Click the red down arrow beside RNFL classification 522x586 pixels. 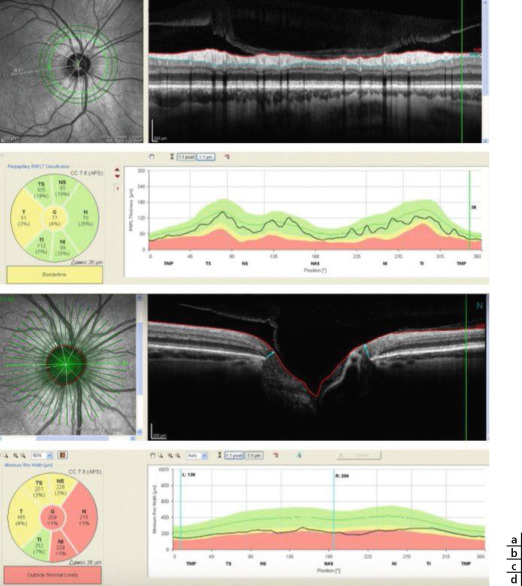point(117,176)
